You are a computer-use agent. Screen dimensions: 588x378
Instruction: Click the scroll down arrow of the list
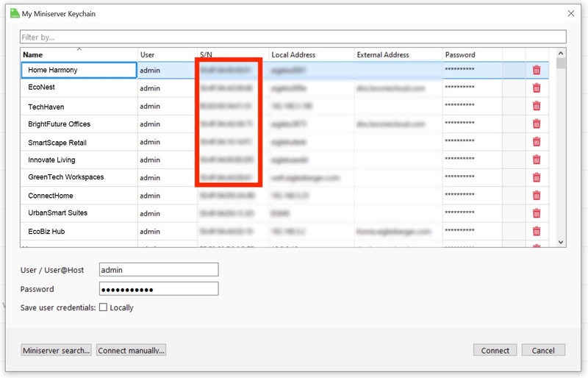pos(561,242)
